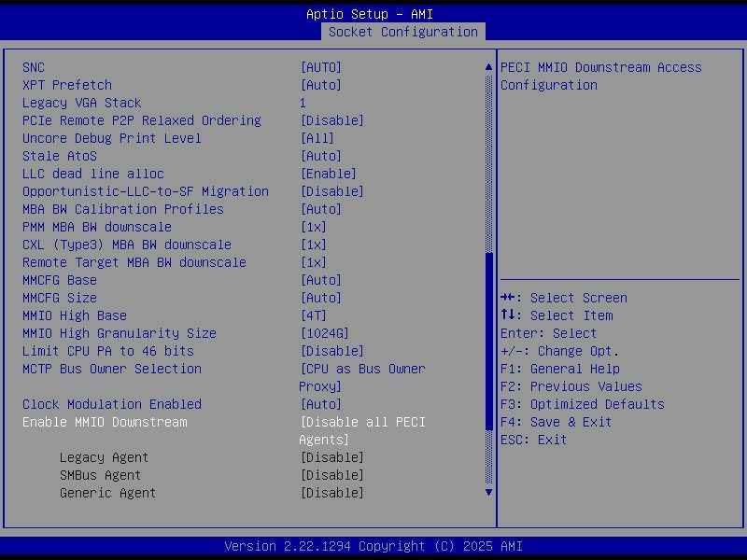Open the SNC [AUTO] value
This screenshot has height=560, width=747.
coord(321,67)
